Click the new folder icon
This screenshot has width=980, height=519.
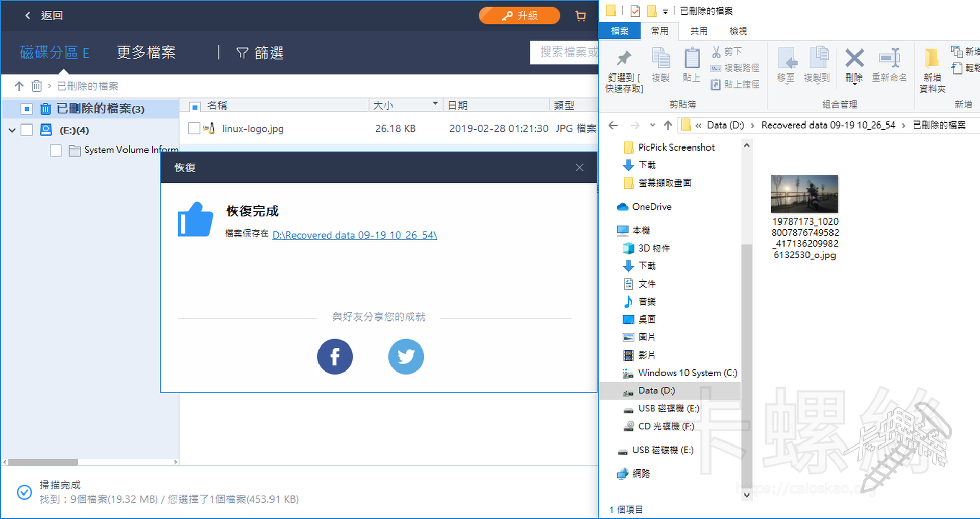pos(932,59)
